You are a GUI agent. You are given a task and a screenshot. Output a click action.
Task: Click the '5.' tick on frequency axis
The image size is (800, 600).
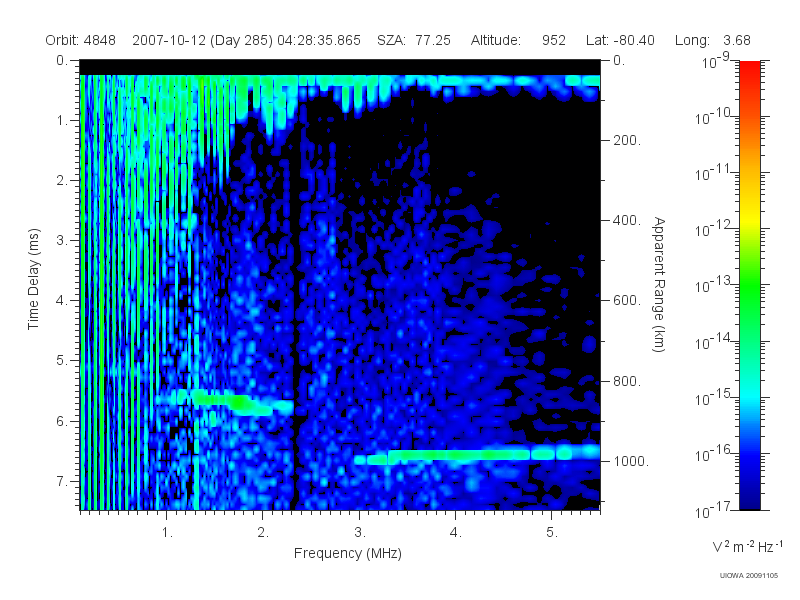[552, 533]
